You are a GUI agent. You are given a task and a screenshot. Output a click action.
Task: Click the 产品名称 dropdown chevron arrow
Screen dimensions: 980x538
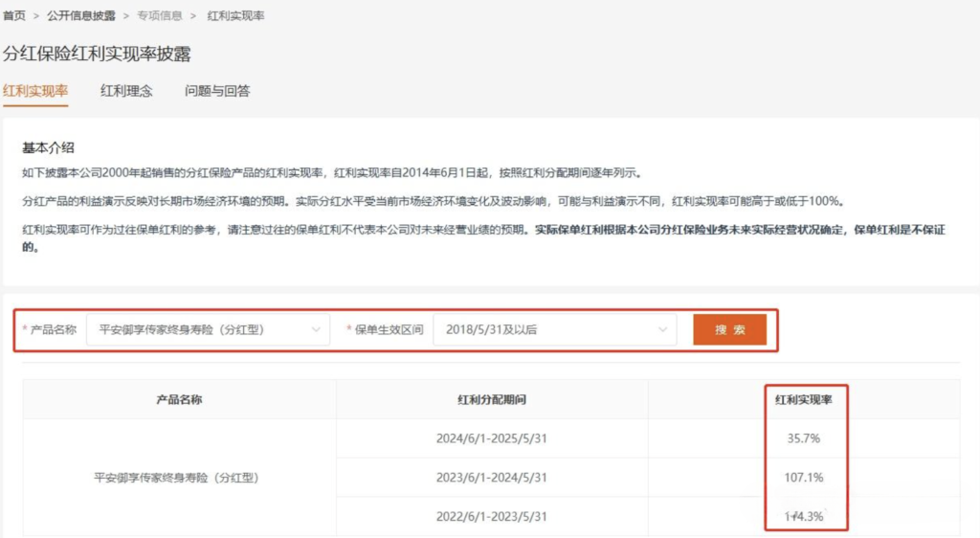coord(316,330)
